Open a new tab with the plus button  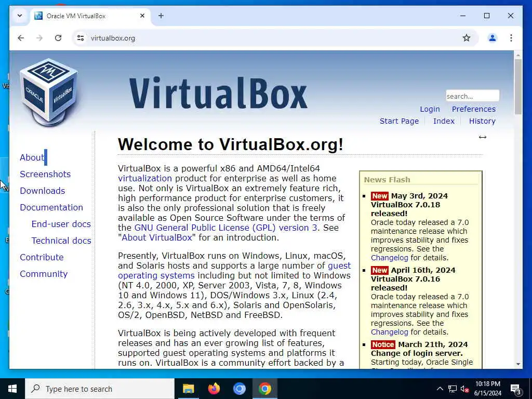(161, 16)
